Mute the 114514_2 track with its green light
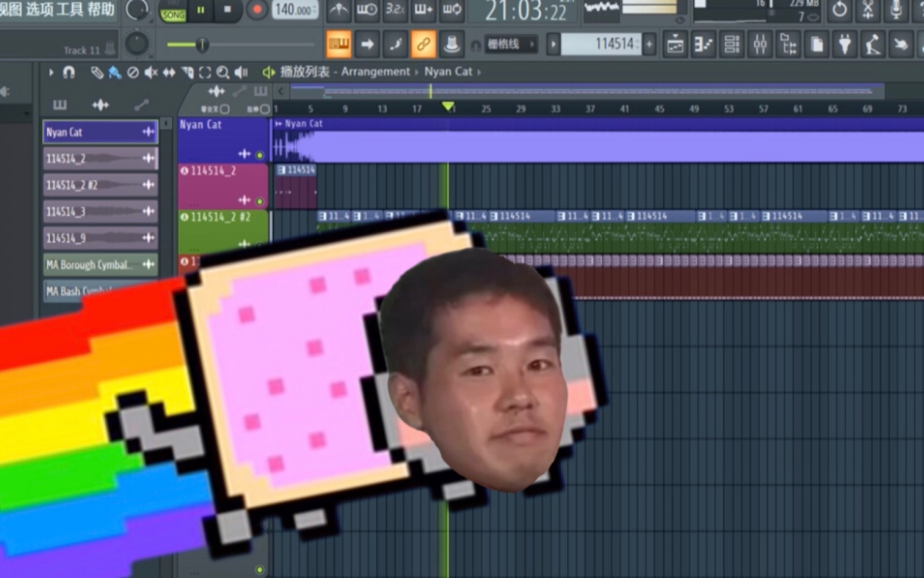Viewport: 924px width, 578px height. pyautogui.click(x=259, y=202)
